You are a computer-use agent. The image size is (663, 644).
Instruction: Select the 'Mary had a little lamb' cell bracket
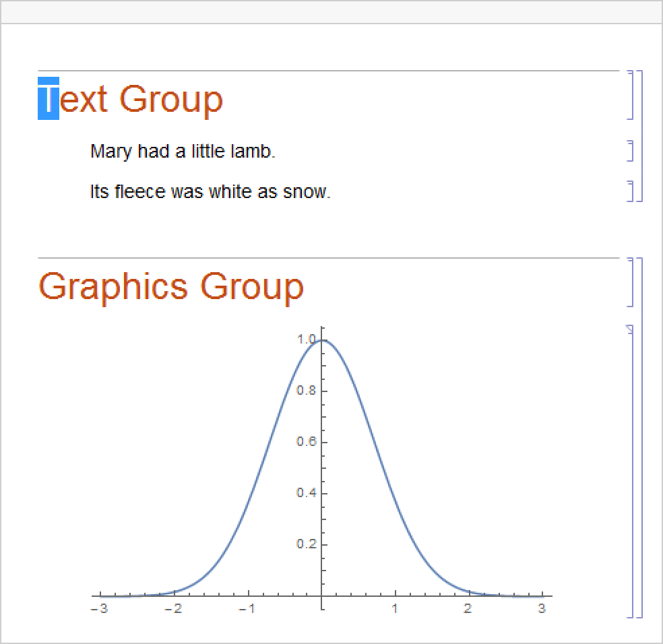(x=631, y=151)
